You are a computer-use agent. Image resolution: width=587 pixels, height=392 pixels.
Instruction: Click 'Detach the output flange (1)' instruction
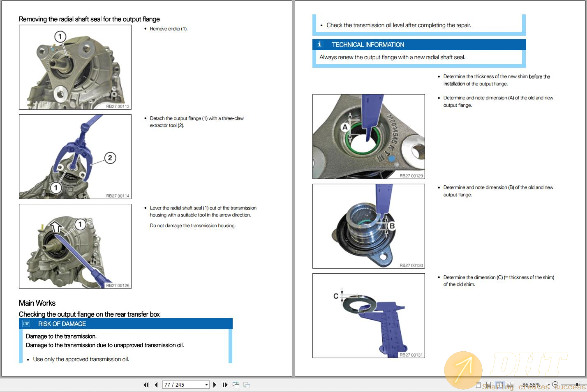pyautogui.click(x=197, y=122)
